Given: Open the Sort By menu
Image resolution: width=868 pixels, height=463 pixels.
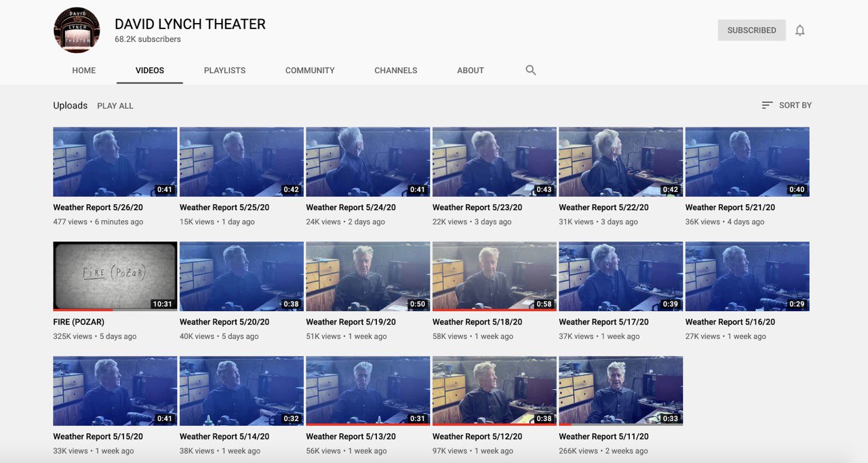Looking at the screenshot, I should pos(787,105).
